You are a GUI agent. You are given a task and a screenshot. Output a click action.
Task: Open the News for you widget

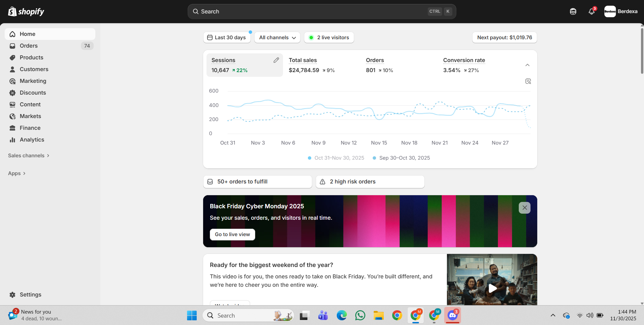tap(35, 315)
